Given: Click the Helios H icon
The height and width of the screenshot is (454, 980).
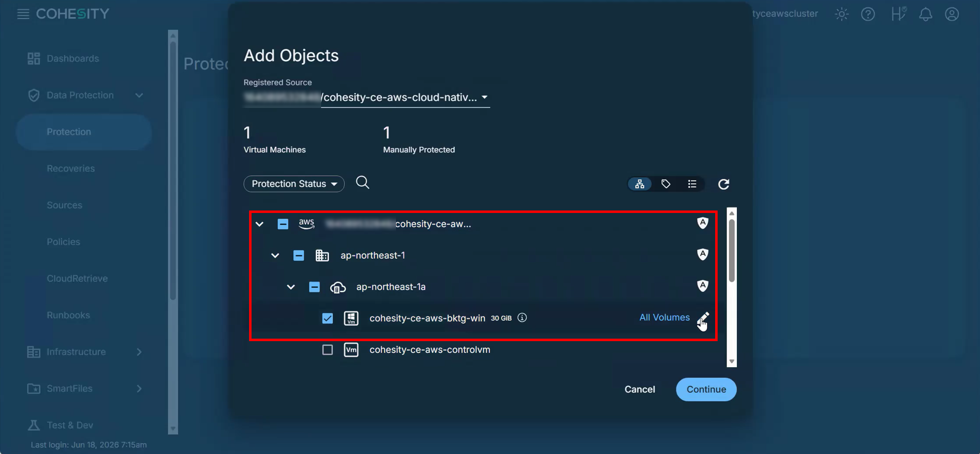Looking at the screenshot, I should (x=899, y=13).
